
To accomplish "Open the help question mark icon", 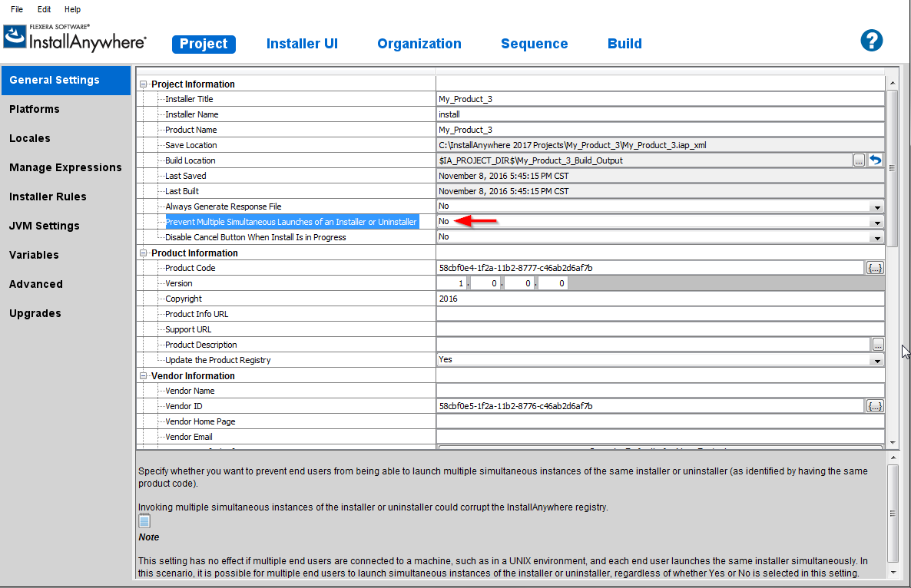I will pyautogui.click(x=871, y=41).
